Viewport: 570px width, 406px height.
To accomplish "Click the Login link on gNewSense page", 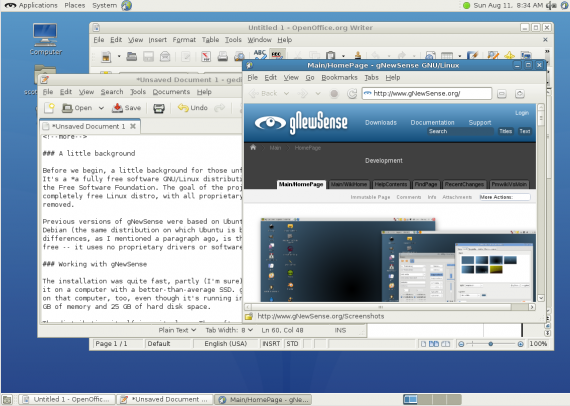I will click(522, 113).
